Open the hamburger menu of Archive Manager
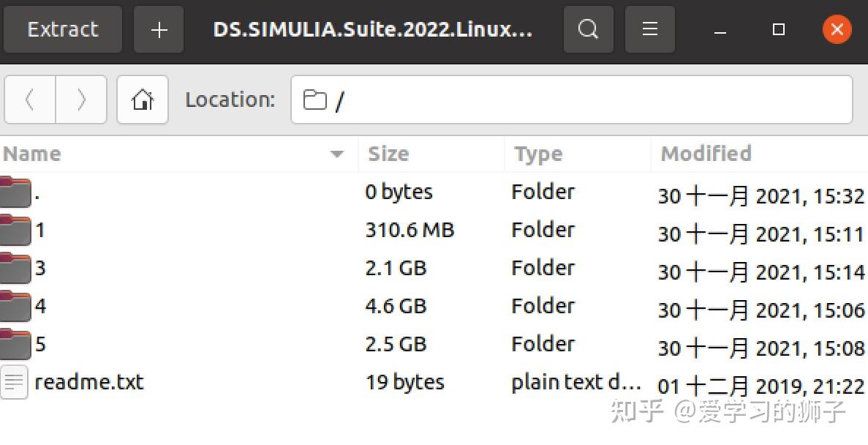Viewport: 868px width, 445px height. pyautogui.click(x=649, y=29)
